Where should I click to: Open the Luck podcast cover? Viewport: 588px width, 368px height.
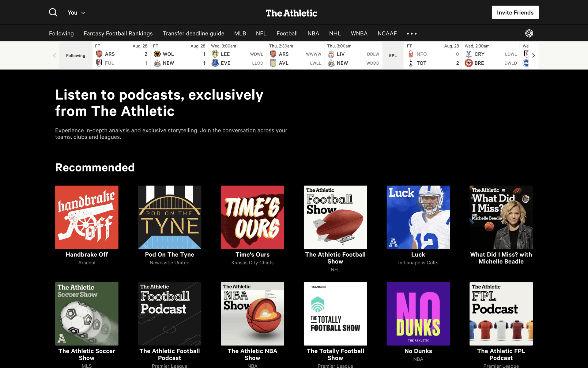pos(418,217)
